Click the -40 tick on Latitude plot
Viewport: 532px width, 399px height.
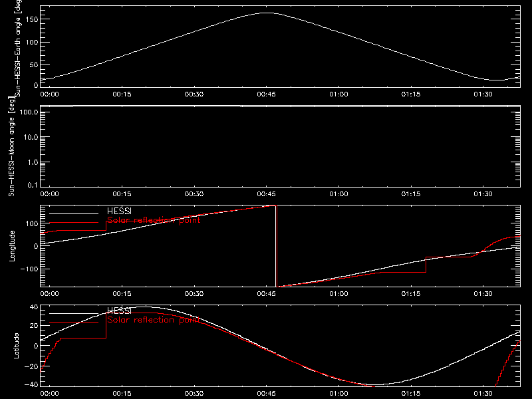click(31, 384)
